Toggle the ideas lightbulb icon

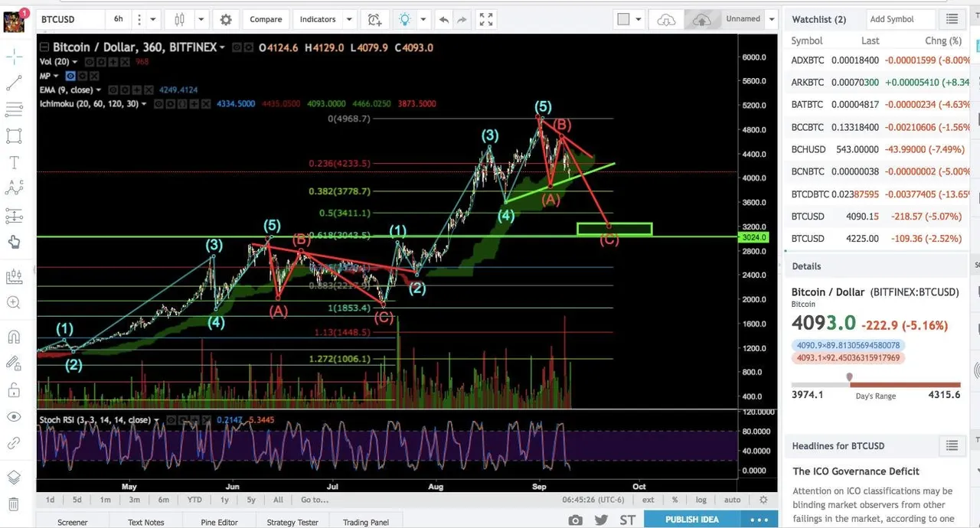[404, 19]
